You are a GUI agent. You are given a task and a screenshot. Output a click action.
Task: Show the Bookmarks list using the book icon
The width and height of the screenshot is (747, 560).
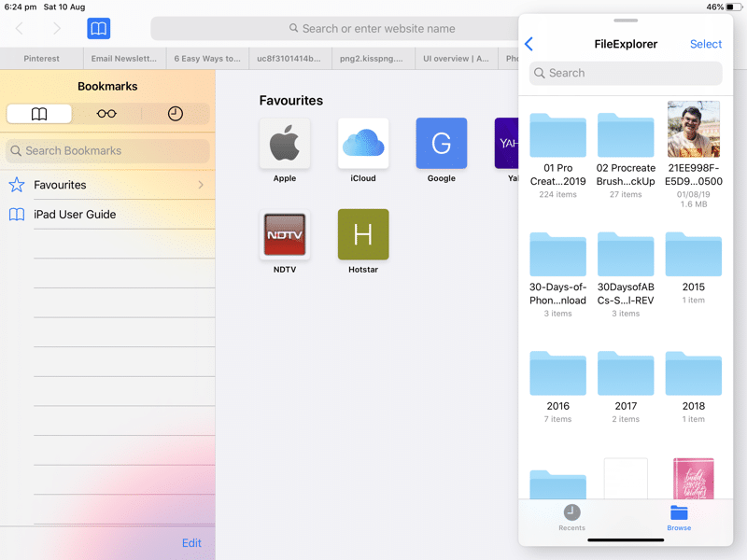click(x=38, y=113)
